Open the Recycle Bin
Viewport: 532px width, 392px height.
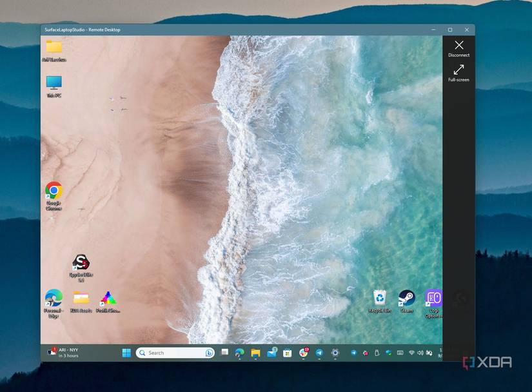coord(379,299)
